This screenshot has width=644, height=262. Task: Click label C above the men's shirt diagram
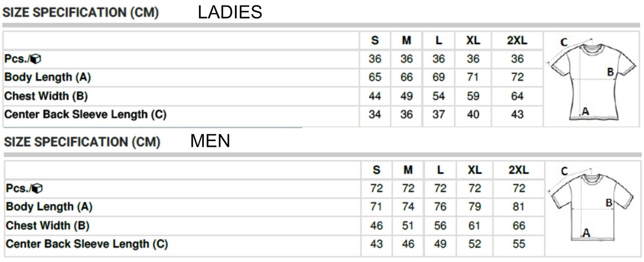click(x=565, y=171)
